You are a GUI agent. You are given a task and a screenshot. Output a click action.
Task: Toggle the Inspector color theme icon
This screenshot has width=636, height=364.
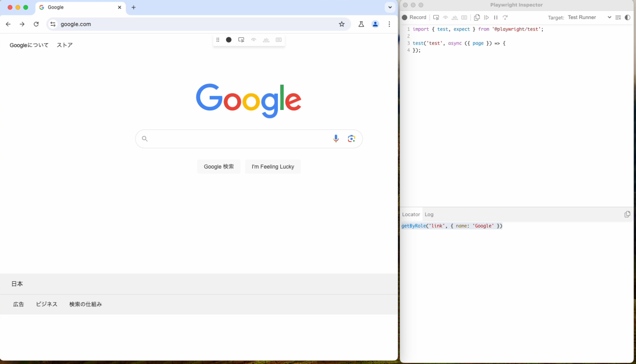coord(627,17)
